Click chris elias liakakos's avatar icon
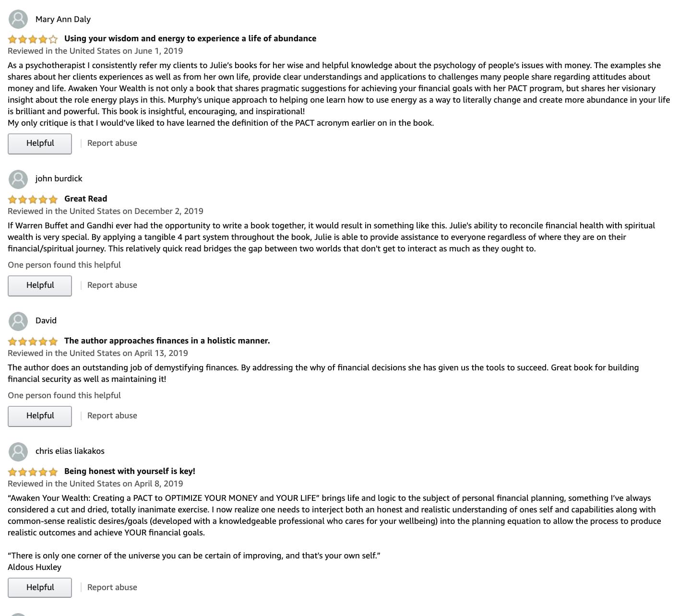The height and width of the screenshot is (616, 692). [18, 451]
